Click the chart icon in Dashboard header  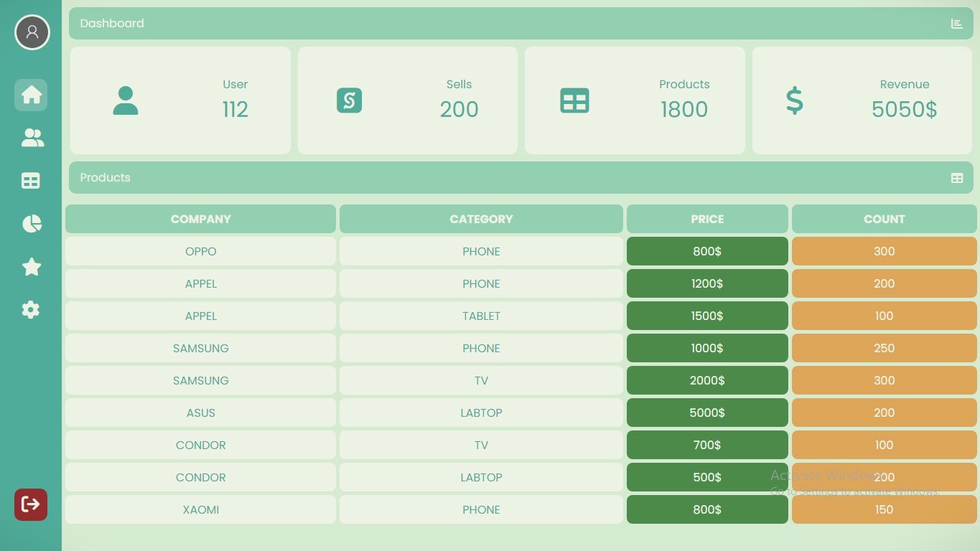click(956, 24)
